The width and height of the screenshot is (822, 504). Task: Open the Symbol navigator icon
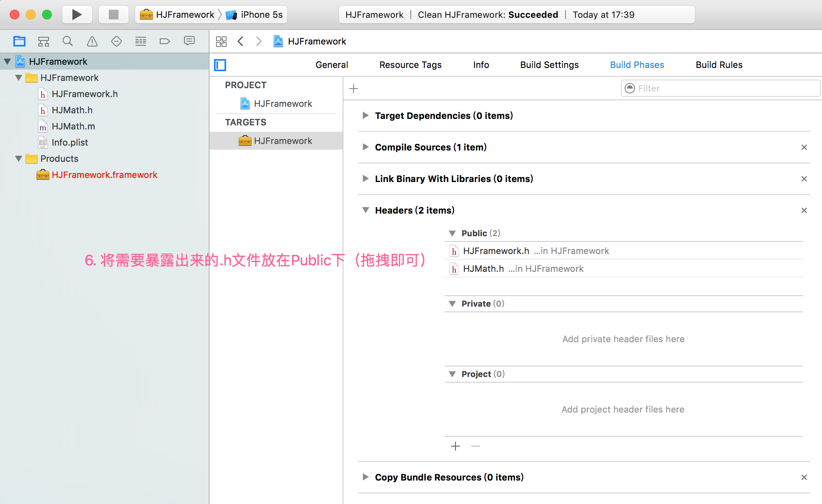(x=44, y=41)
